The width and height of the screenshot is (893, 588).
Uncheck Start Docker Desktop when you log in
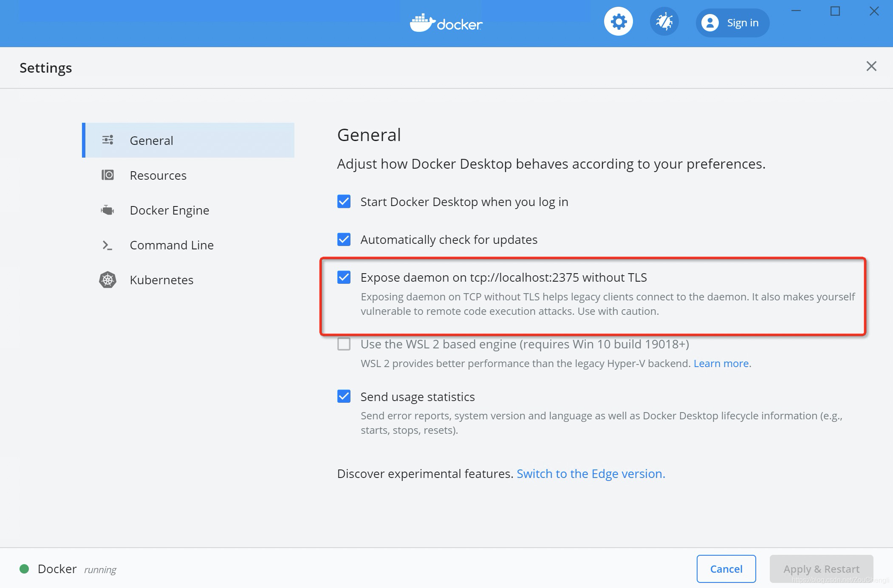344,201
